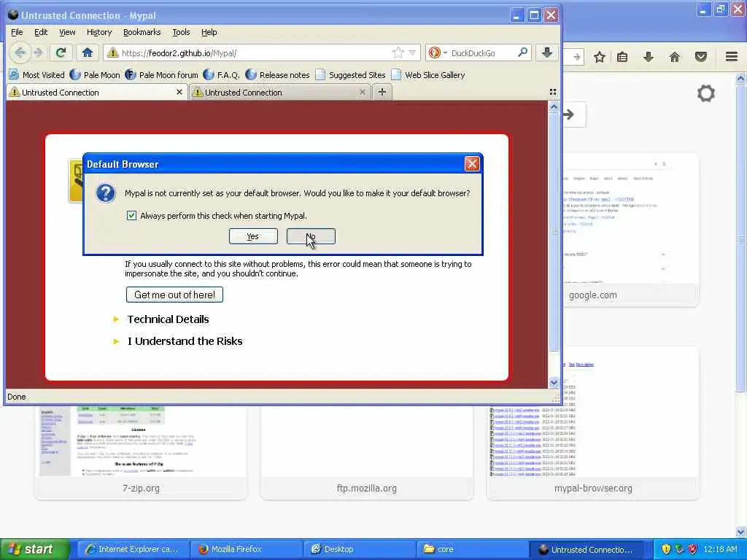Open the Bookmarks menu
This screenshot has height=560, width=747.
tap(142, 32)
